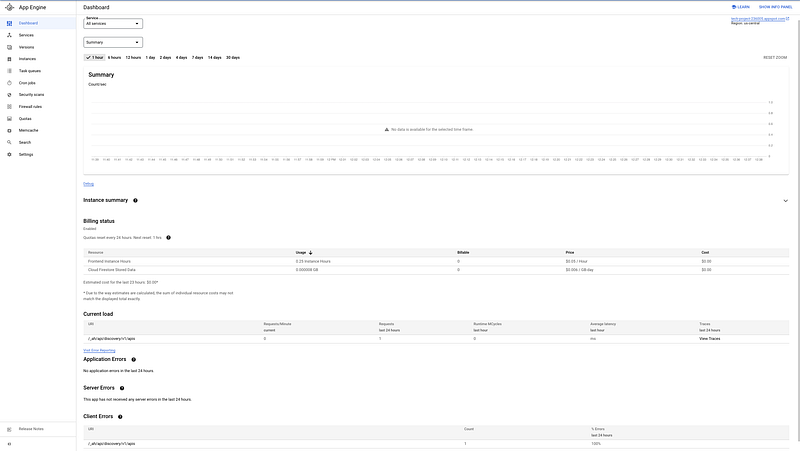Select the 14 days time range

(x=214, y=58)
